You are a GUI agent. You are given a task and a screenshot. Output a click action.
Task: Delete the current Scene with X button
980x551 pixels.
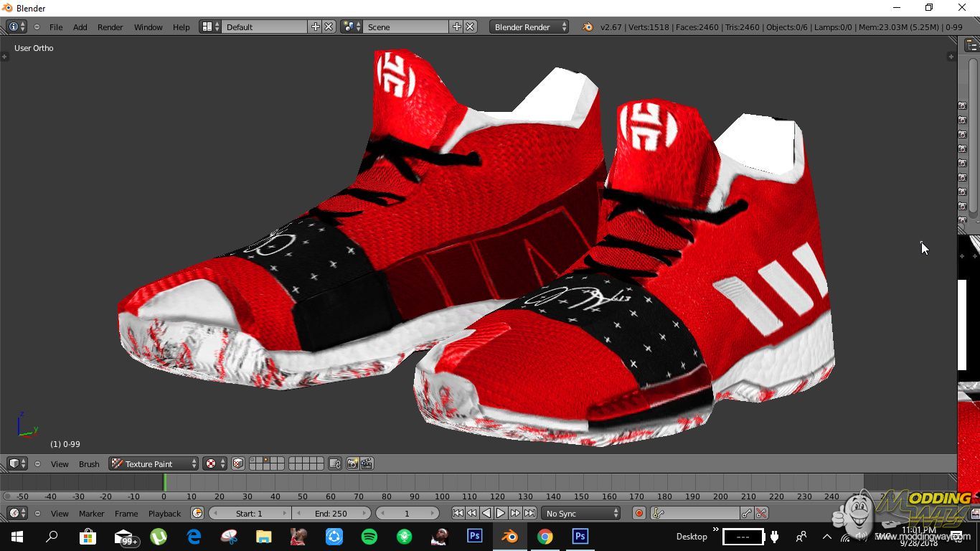click(470, 27)
